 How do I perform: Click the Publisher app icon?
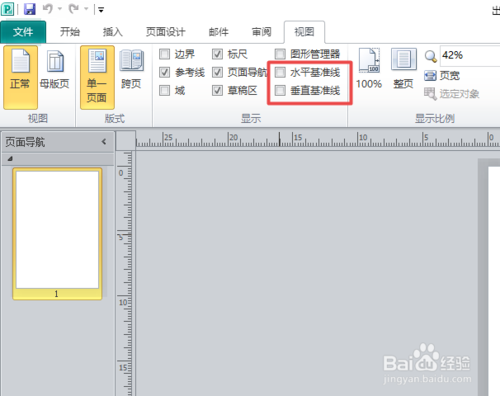click(7, 9)
